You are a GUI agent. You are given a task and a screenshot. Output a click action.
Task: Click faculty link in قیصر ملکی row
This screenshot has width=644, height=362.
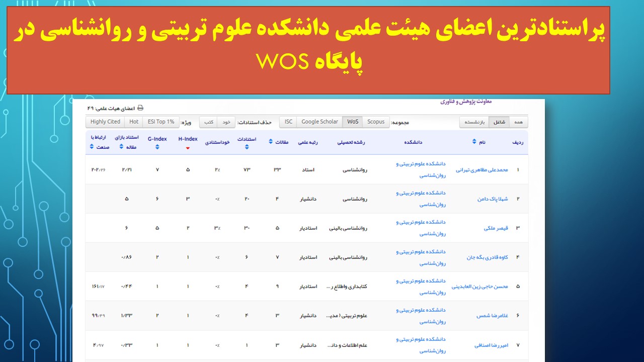point(421,228)
